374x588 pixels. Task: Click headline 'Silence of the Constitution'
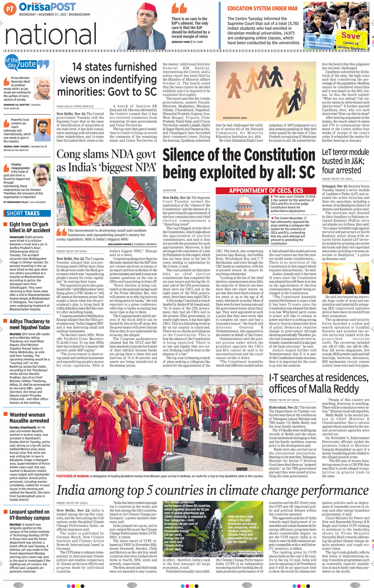239,164
